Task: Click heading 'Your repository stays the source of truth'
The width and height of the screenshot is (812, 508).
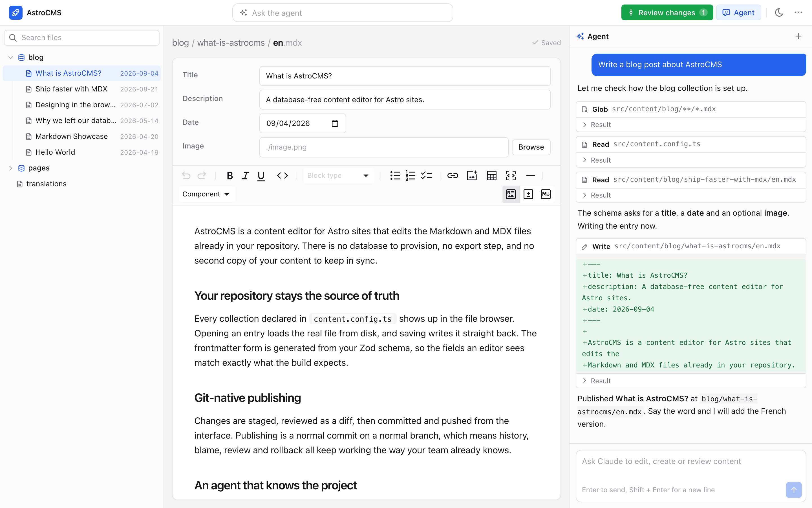Action: tap(297, 296)
